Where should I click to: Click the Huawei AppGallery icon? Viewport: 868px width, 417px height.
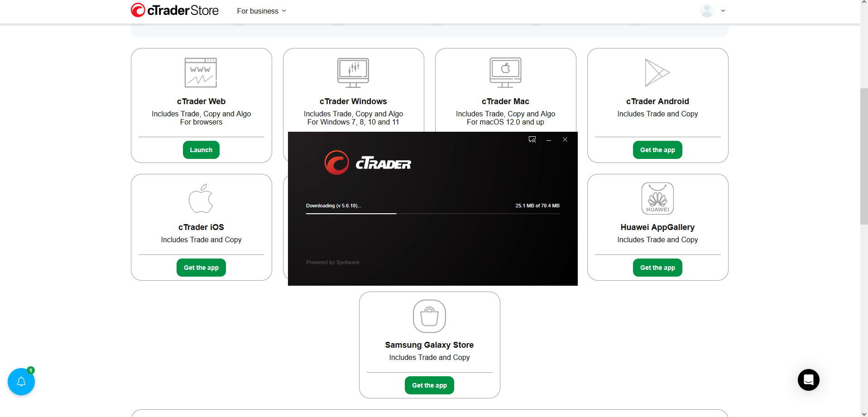click(657, 198)
